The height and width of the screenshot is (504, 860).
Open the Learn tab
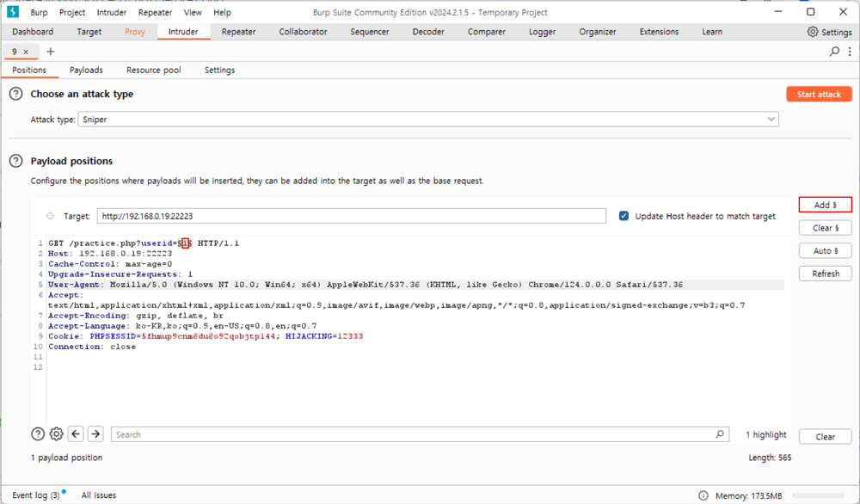click(x=712, y=32)
